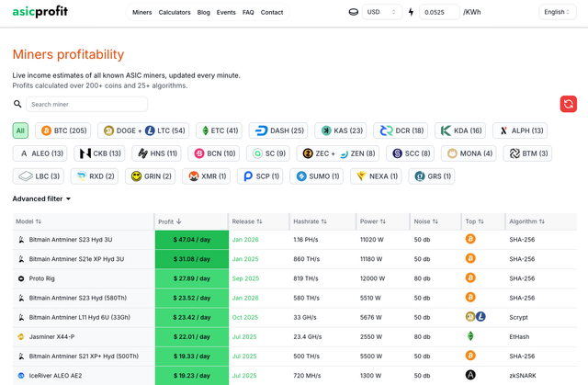This screenshot has height=385, width=588.
Task: Click the $ 47.04 / day profit cell
Action: (x=192, y=240)
